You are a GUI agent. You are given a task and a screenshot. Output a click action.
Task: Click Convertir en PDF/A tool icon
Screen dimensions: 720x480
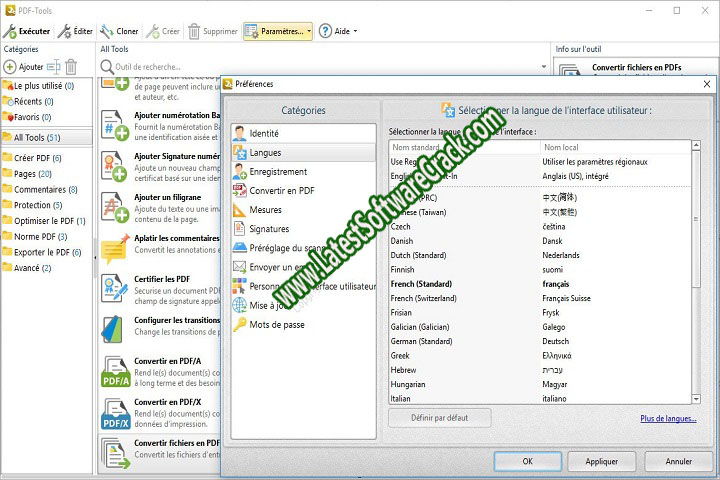[115, 371]
